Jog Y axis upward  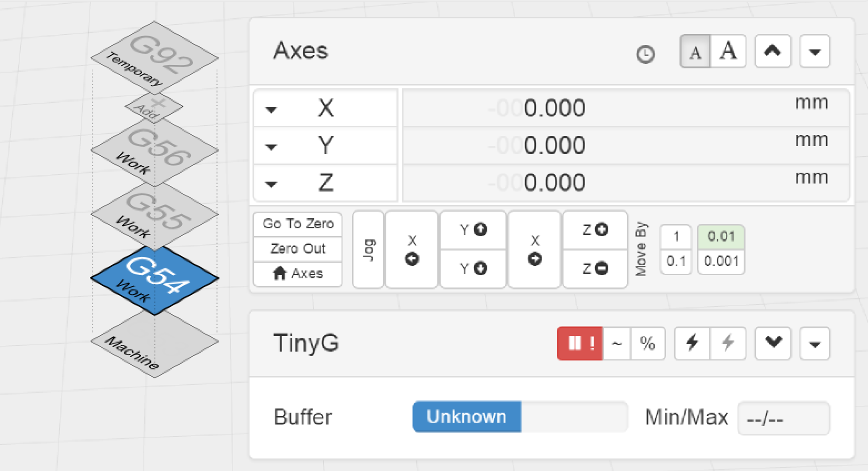click(x=473, y=229)
